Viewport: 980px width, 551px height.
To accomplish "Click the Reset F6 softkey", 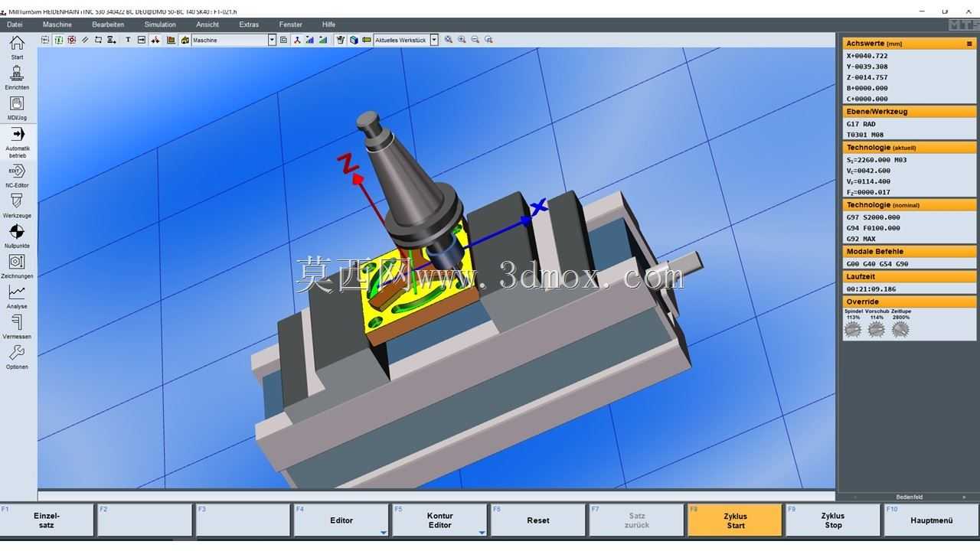I will (x=538, y=520).
